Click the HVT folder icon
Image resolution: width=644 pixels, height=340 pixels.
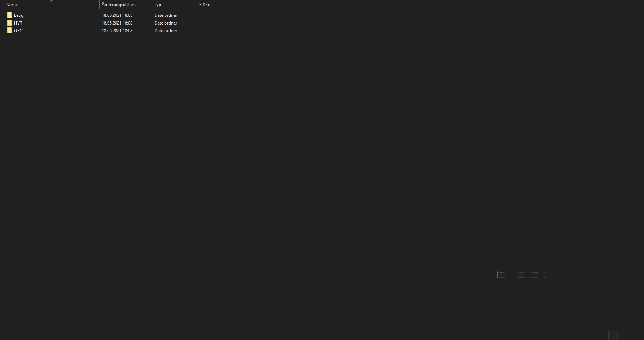pyautogui.click(x=10, y=23)
